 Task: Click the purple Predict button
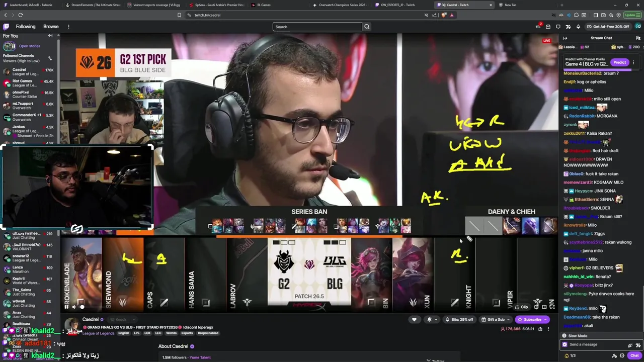pyautogui.click(x=619, y=62)
